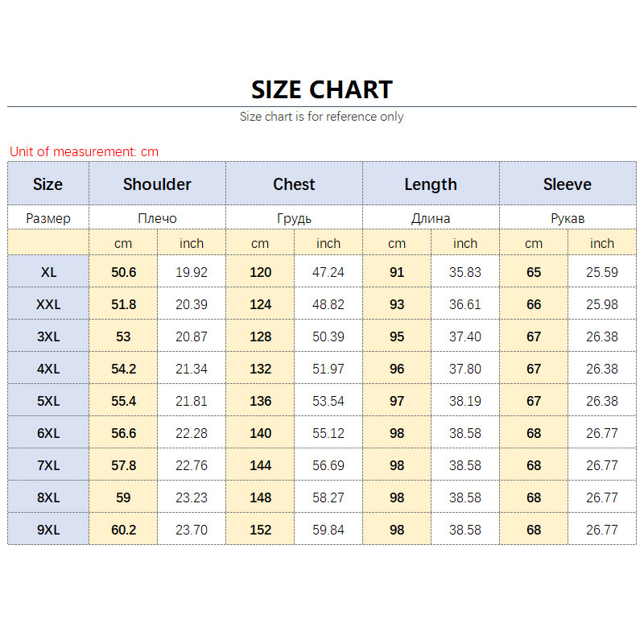Click the 4XL size row label

[48, 369]
